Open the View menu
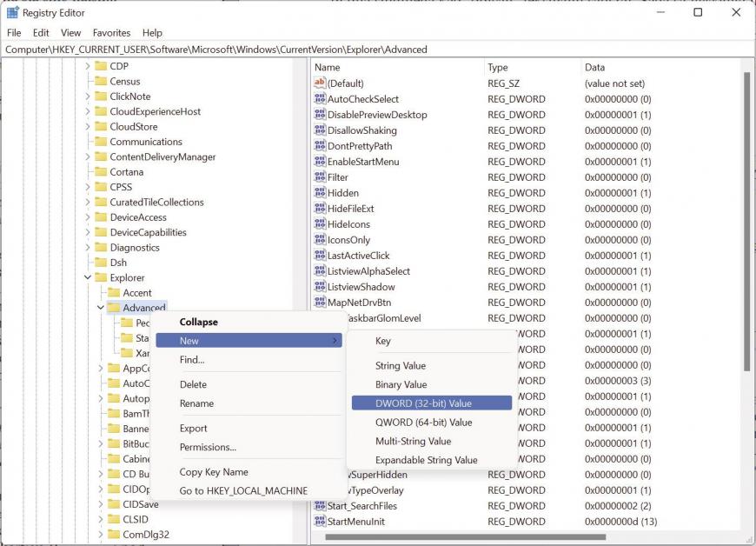The image size is (756, 546). (71, 33)
